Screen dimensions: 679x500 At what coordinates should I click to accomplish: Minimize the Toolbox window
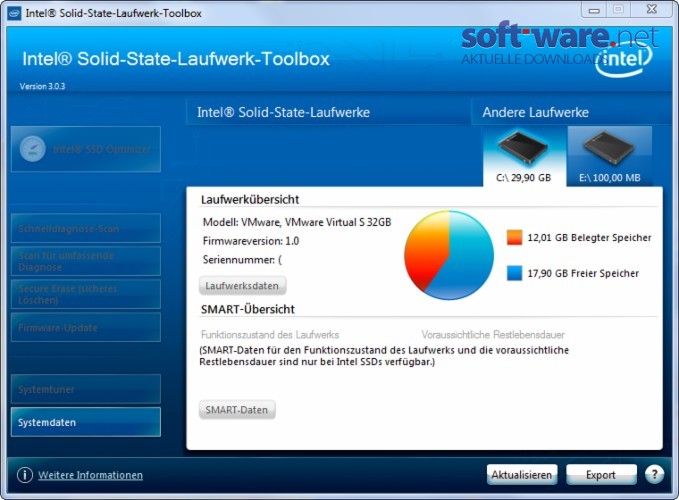tap(594, 10)
